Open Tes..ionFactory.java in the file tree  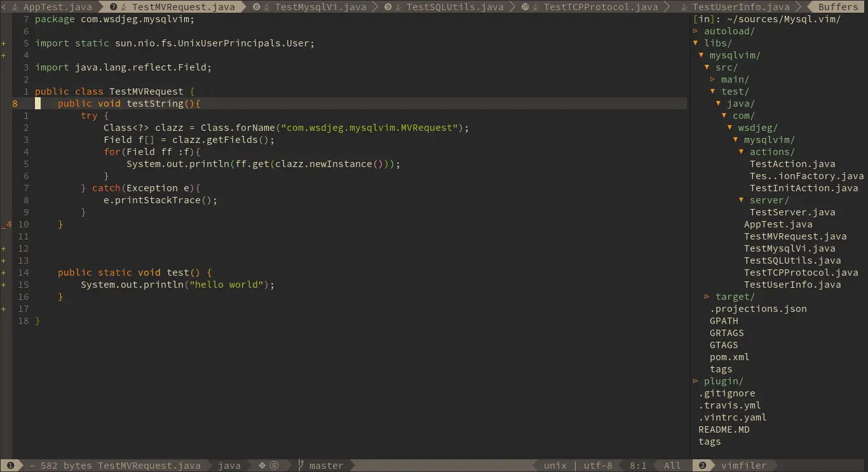click(x=806, y=176)
